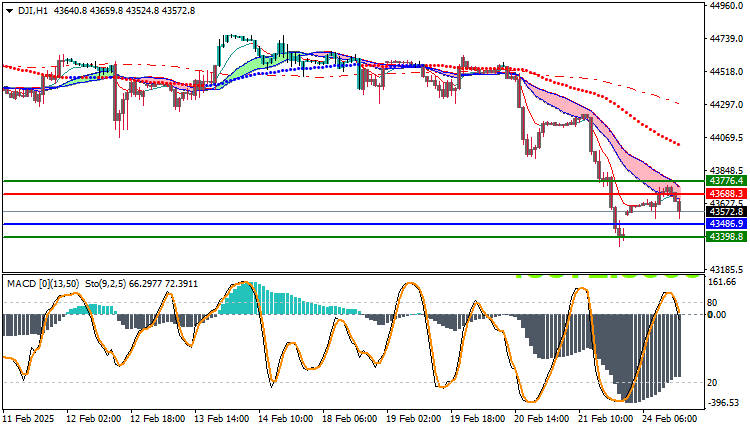750x430 pixels.
Task: Select the 43776.4 green price label
Action: click(x=726, y=181)
